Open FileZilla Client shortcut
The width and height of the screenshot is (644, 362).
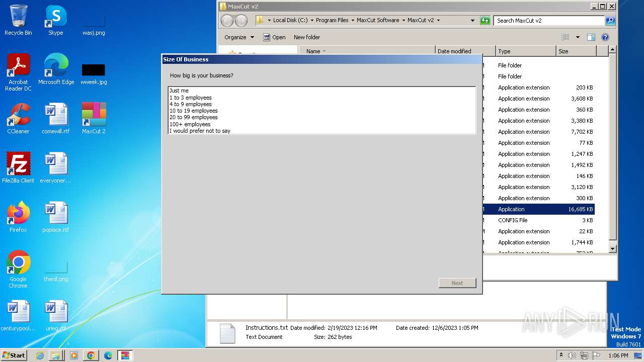18,168
